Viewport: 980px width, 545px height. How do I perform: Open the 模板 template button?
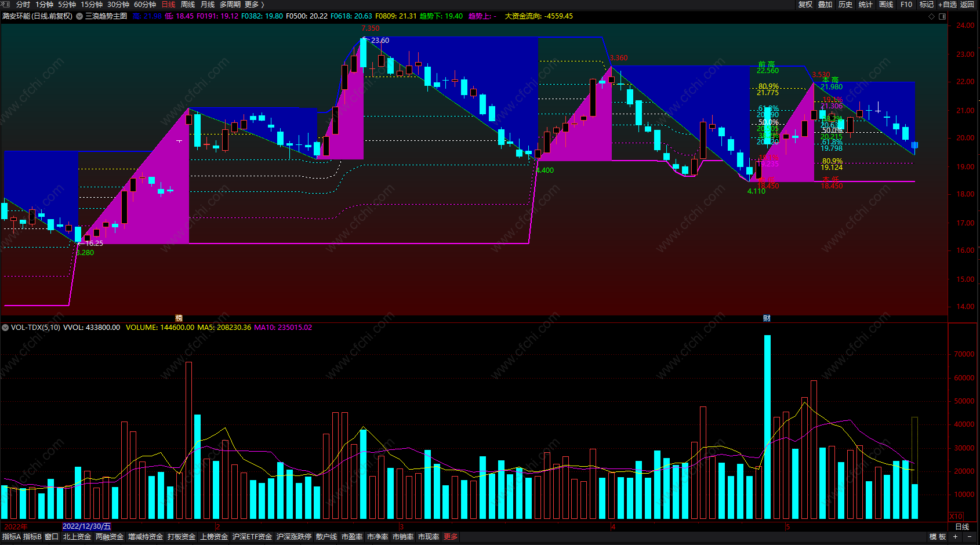pyautogui.click(x=938, y=537)
